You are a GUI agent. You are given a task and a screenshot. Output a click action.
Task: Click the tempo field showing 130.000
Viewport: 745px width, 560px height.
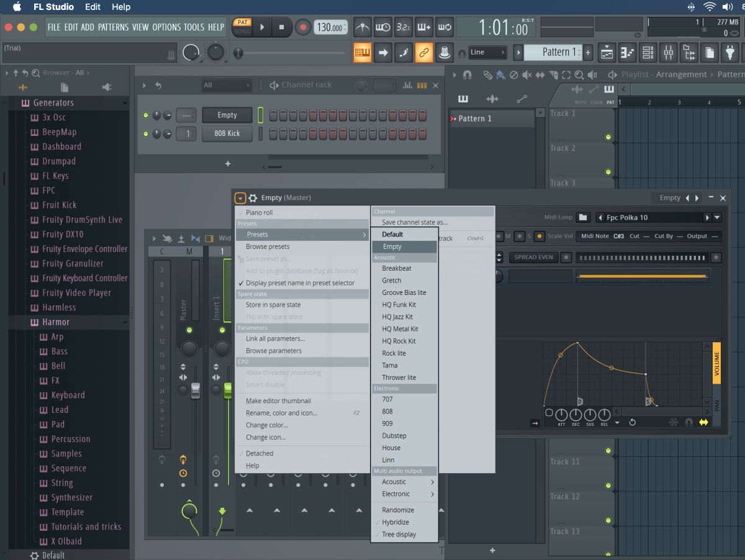(x=330, y=28)
